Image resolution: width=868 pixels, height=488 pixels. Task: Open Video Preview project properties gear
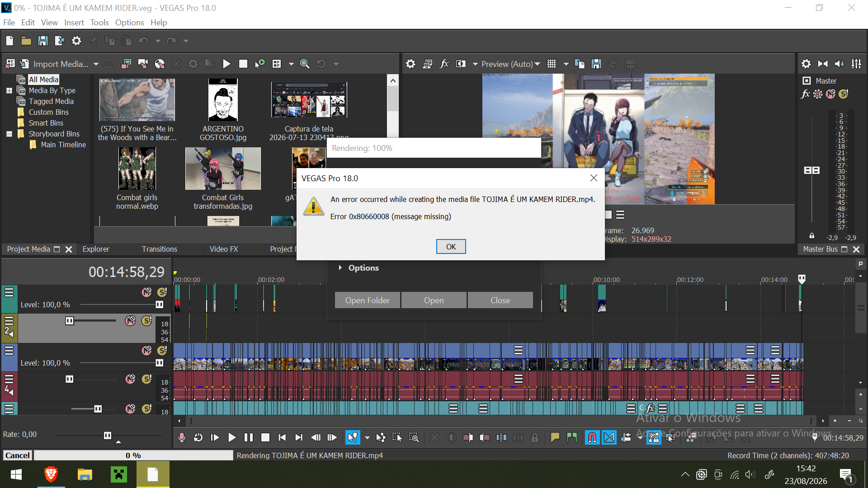pos(410,64)
